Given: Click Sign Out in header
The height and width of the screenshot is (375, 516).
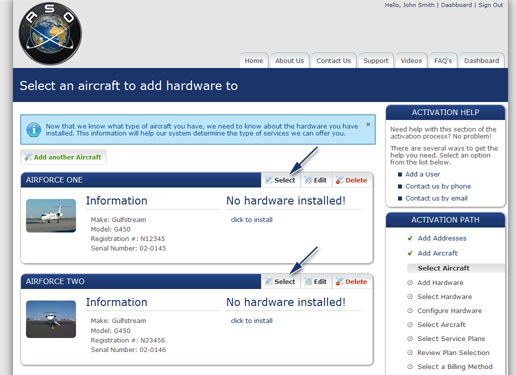Looking at the screenshot, I should click(x=491, y=5).
